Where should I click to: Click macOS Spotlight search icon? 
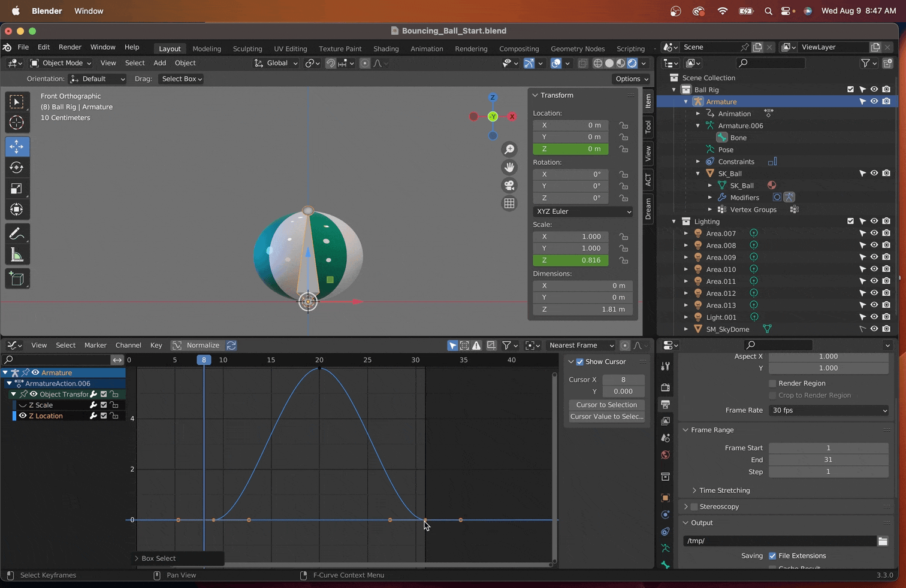768,11
